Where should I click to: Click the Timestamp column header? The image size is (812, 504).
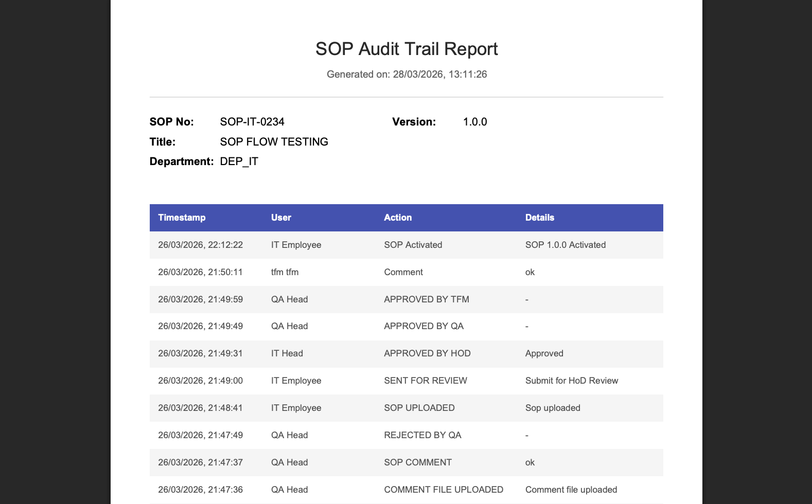point(182,218)
